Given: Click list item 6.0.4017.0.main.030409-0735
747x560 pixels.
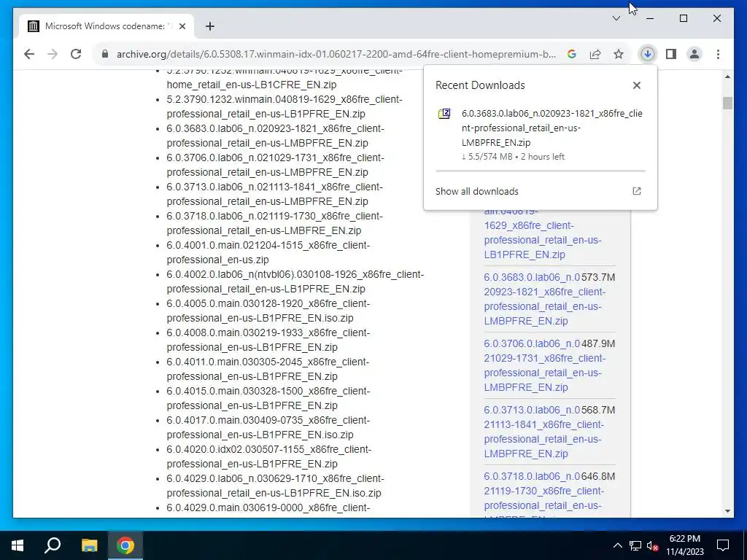Looking at the screenshot, I should click(268, 427).
